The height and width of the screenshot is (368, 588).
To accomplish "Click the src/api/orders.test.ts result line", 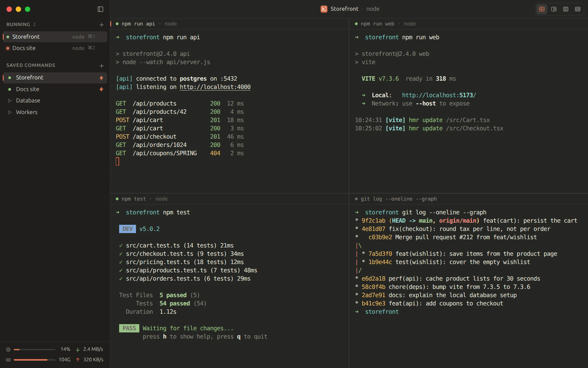I will 185,278.
